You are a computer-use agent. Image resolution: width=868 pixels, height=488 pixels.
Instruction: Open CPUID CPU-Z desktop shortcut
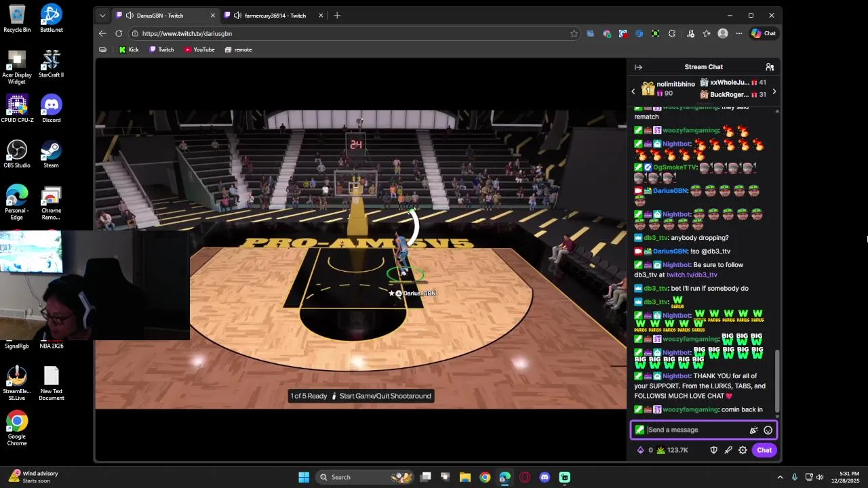17,109
